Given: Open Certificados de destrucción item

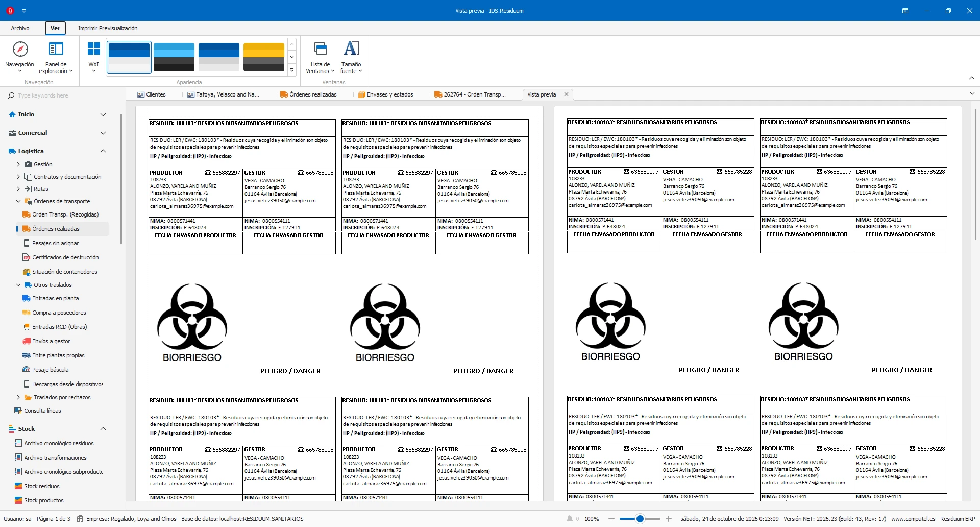Looking at the screenshot, I should 65,257.
